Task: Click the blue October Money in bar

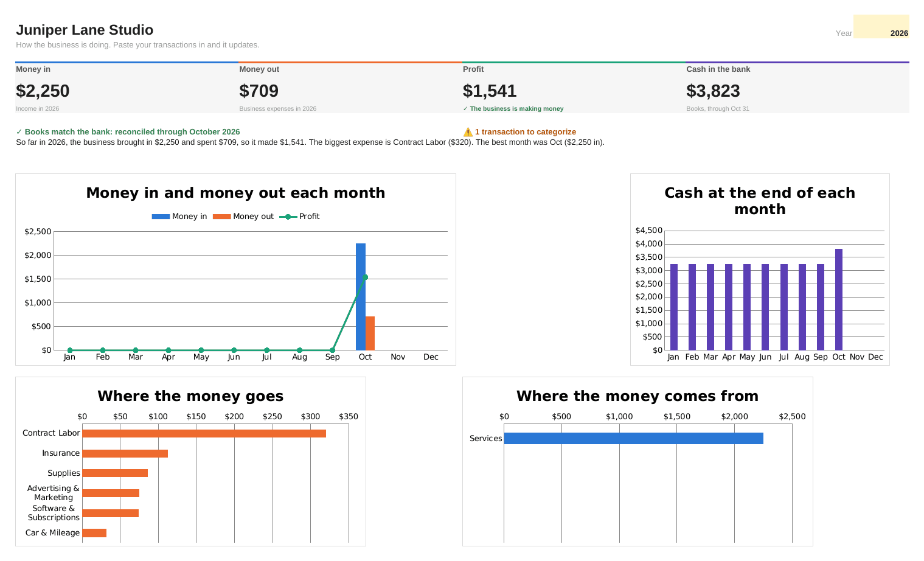Action: [361, 297]
